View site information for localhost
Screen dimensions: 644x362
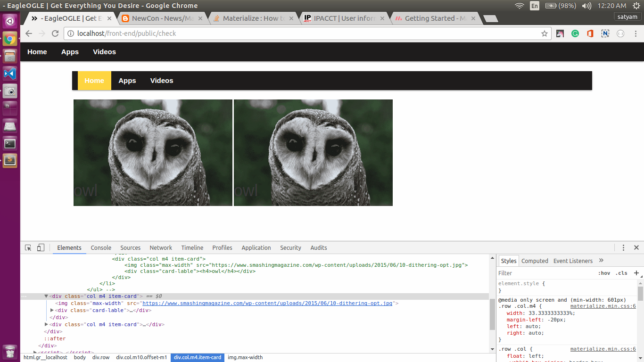[x=71, y=33]
